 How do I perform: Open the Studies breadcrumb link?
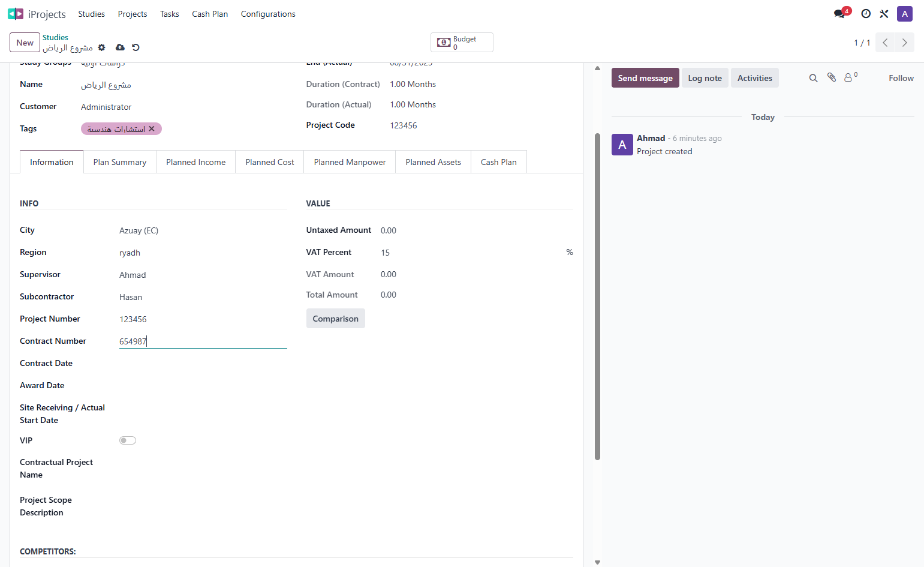tap(55, 37)
